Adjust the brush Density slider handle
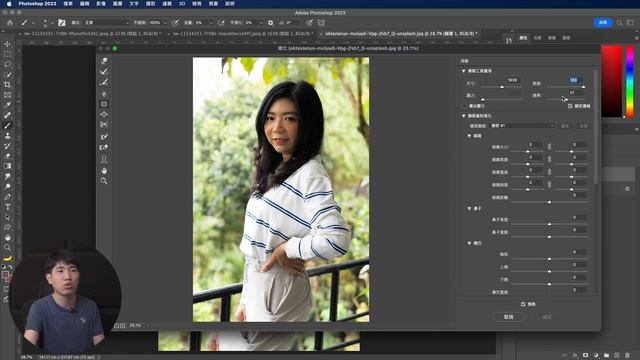Image resolution: width=640 pixels, height=360 pixels. point(583,87)
